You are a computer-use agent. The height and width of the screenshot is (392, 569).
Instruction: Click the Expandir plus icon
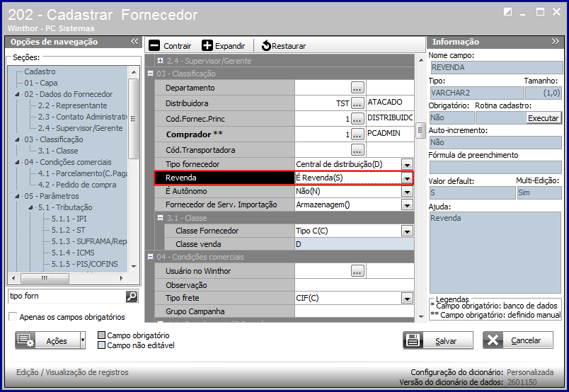(207, 46)
